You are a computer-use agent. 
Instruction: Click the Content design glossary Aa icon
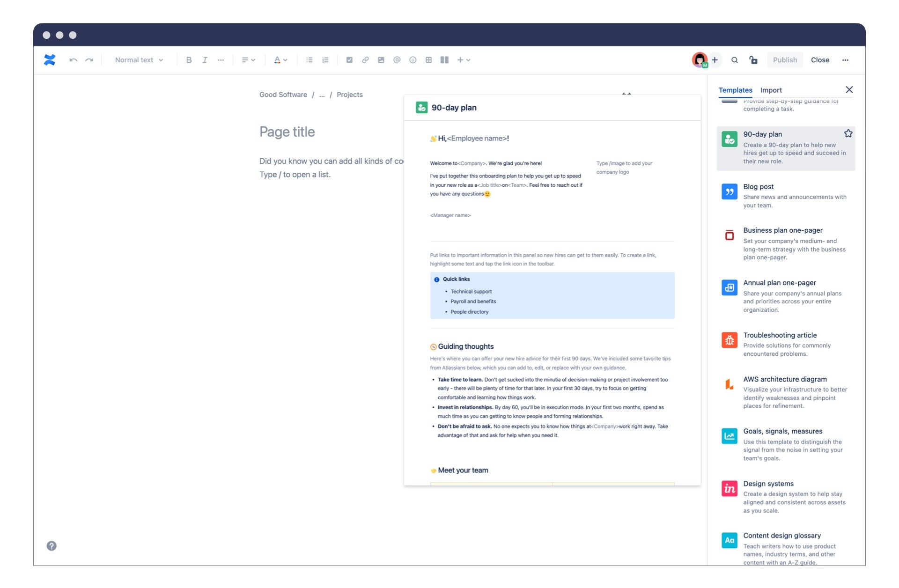coord(730,540)
